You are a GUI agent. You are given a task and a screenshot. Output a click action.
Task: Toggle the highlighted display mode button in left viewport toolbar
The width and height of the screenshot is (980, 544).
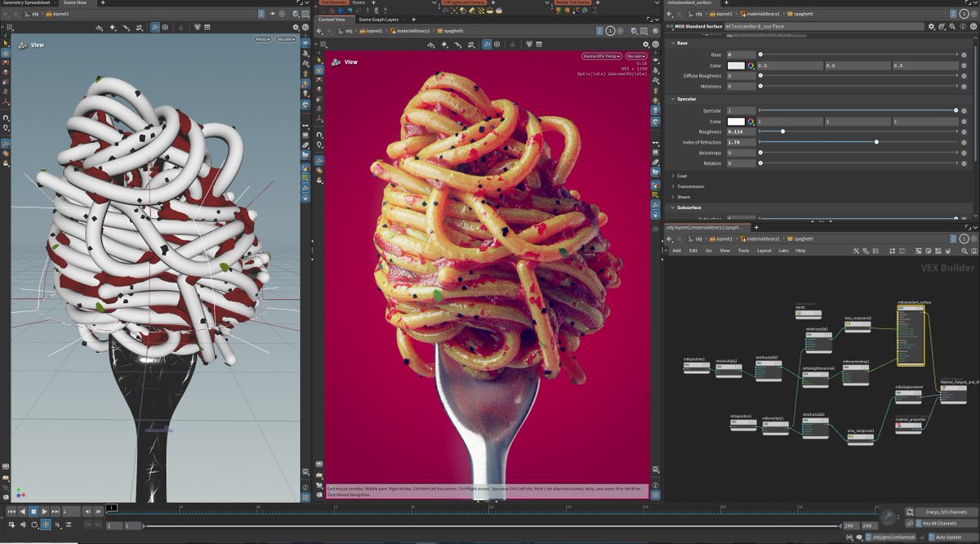pyautogui.click(x=155, y=27)
